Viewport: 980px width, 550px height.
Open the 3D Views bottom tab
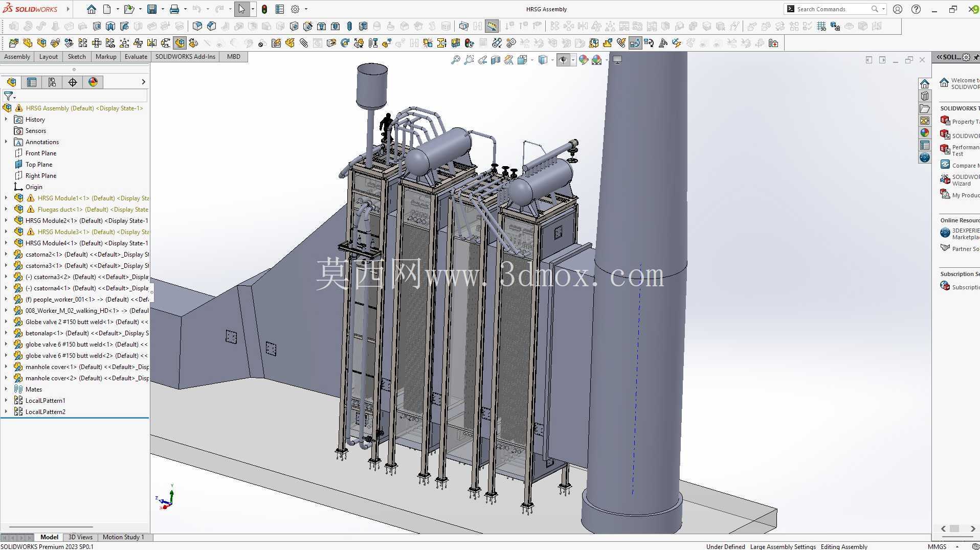tap(80, 537)
